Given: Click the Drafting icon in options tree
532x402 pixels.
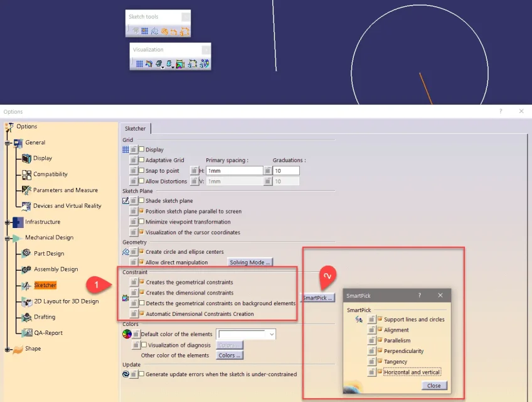Looking at the screenshot, I should (26, 317).
